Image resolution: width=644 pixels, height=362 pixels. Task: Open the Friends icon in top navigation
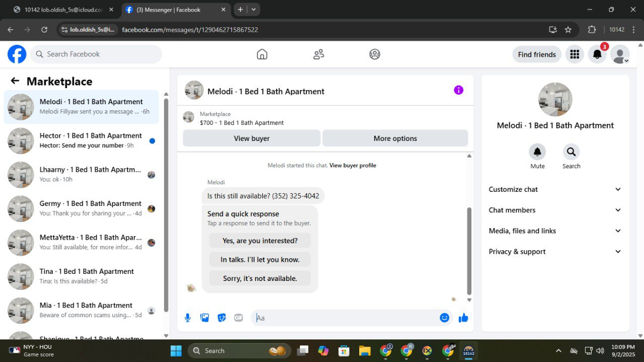tap(318, 54)
